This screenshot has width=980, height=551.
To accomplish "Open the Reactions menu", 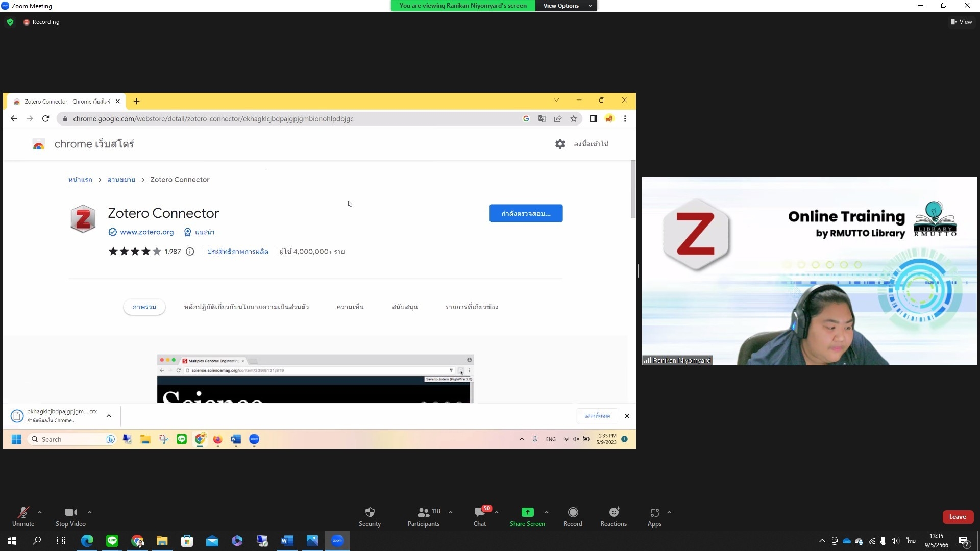I will [614, 516].
